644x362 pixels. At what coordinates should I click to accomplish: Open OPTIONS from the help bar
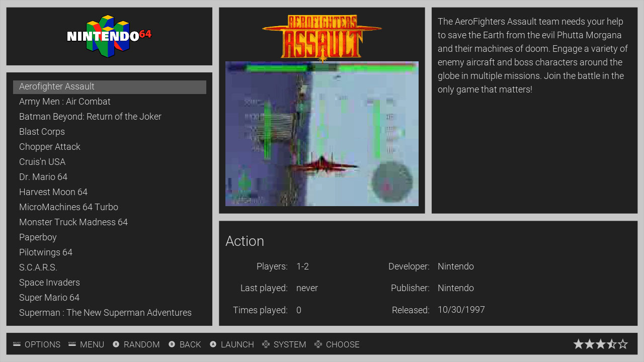[42, 344]
